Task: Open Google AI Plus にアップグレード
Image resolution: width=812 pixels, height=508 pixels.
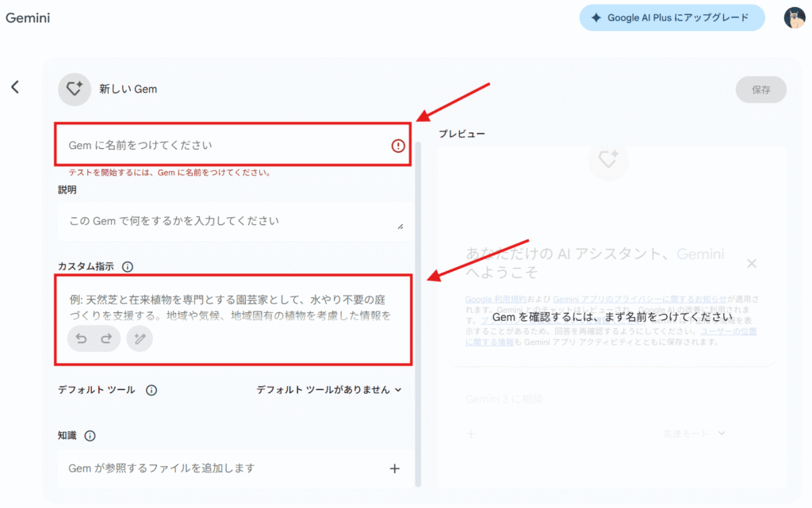Action: click(671, 17)
